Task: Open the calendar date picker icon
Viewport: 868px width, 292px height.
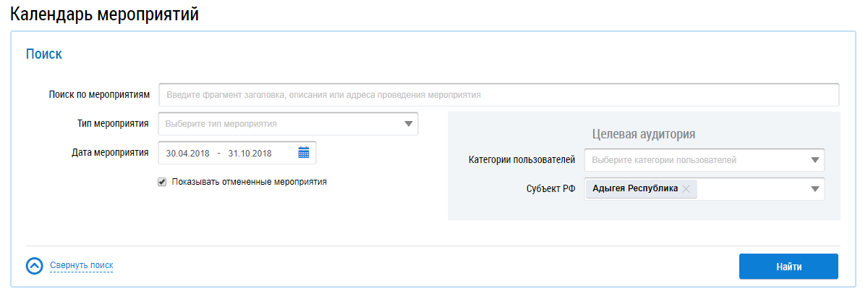Action: tap(304, 153)
